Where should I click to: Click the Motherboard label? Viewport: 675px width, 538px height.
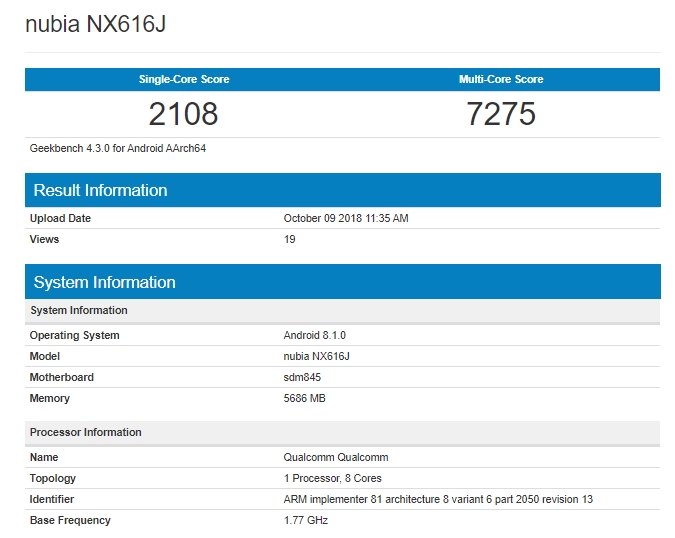(62, 377)
